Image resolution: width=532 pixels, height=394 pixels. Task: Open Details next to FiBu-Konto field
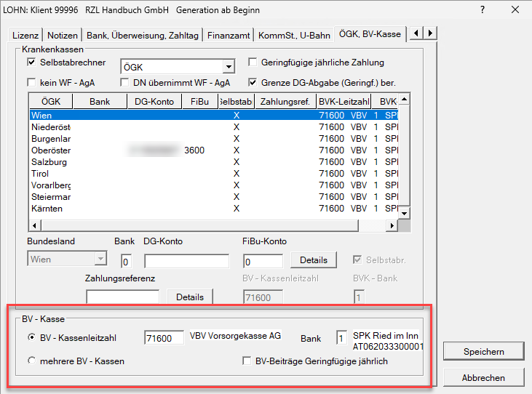pos(313,260)
